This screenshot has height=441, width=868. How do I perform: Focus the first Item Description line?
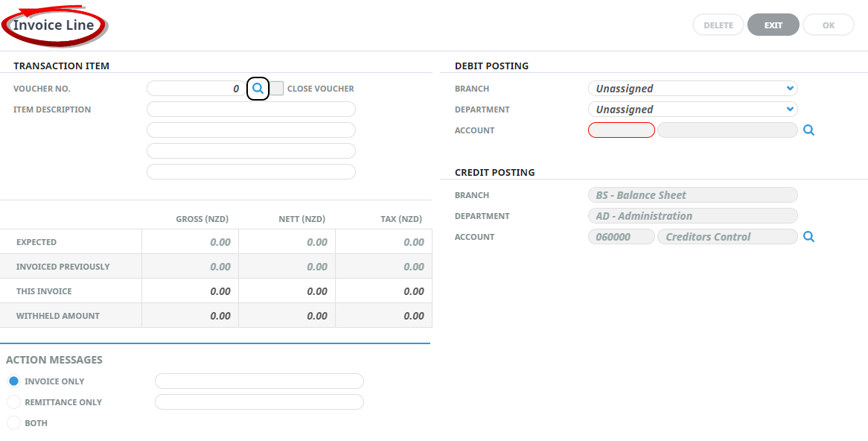pos(251,110)
